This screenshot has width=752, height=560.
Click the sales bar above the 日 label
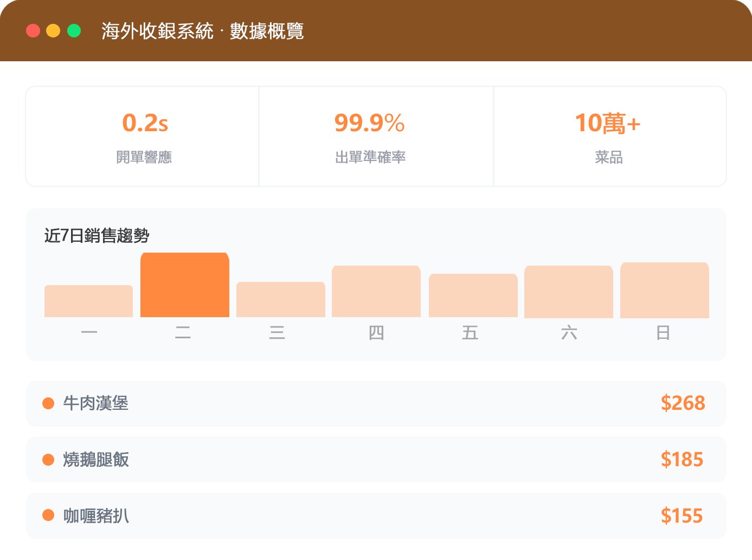pyautogui.click(x=665, y=290)
